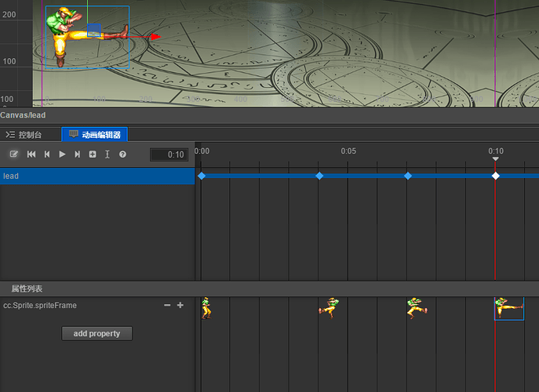Click the highlighted kick pose frame thumbnail

tap(509, 309)
